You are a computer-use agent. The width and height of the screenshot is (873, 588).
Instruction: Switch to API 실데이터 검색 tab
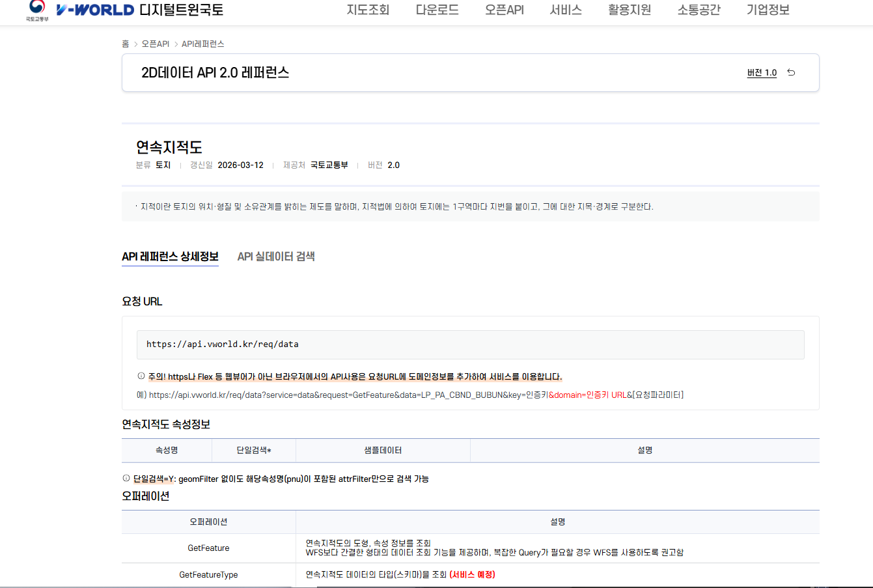[x=276, y=257]
